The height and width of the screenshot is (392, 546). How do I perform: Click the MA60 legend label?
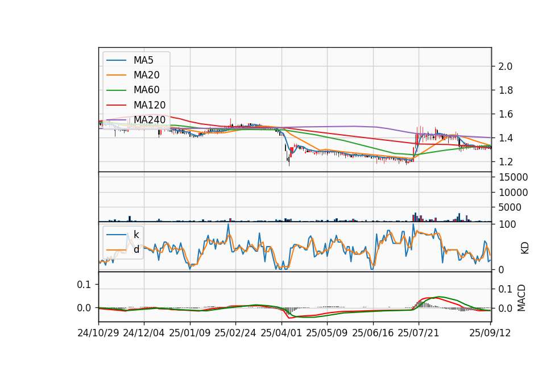click(147, 90)
